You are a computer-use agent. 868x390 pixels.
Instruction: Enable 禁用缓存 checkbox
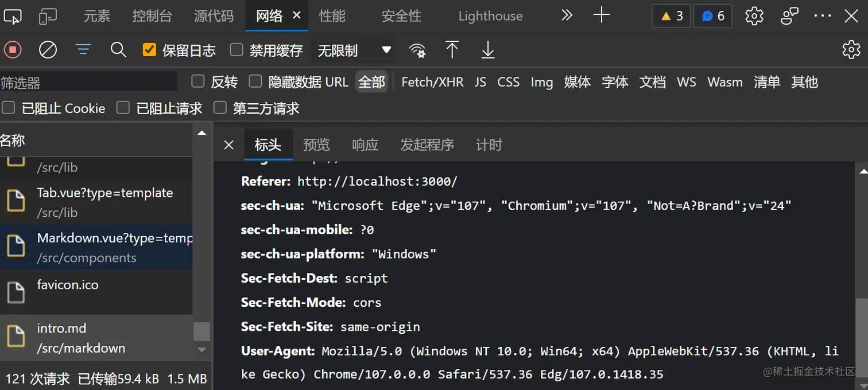(x=237, y=50)
